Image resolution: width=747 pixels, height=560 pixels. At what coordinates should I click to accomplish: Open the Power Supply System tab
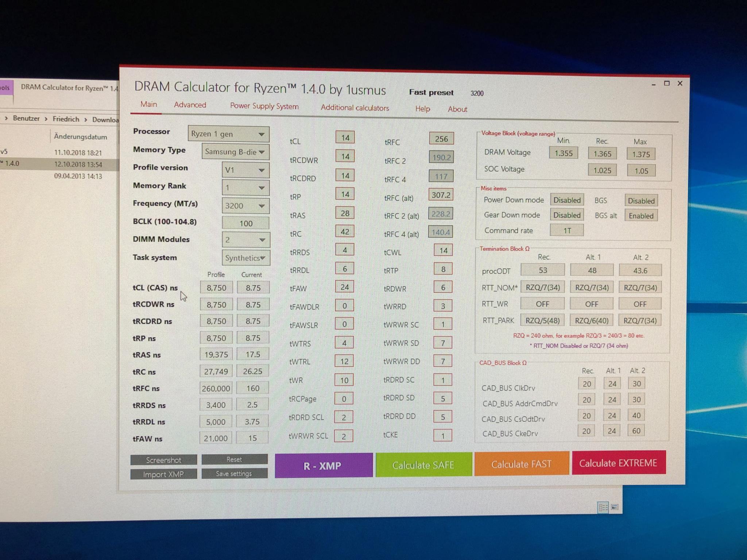click(x=264, y=106)
